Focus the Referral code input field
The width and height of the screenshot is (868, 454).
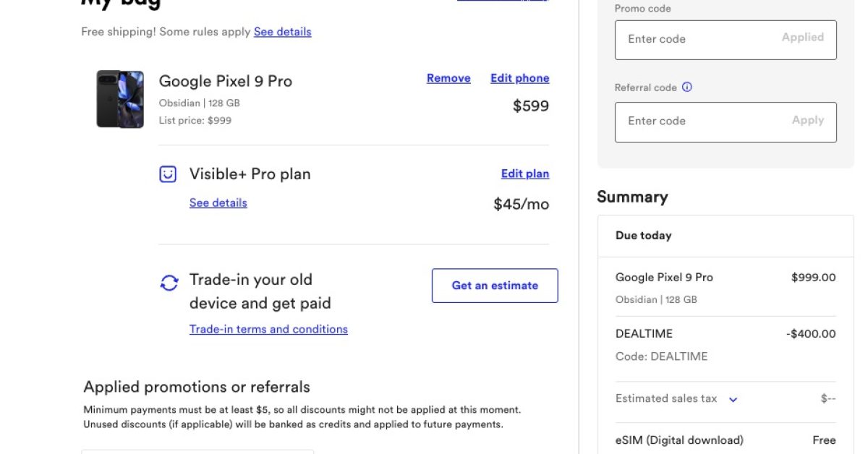(702, 121)
